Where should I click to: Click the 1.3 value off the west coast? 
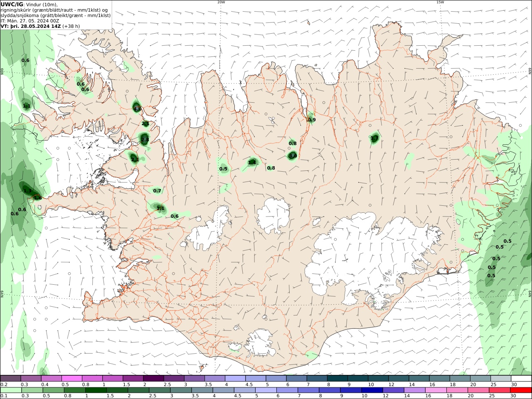coord(27,191)
